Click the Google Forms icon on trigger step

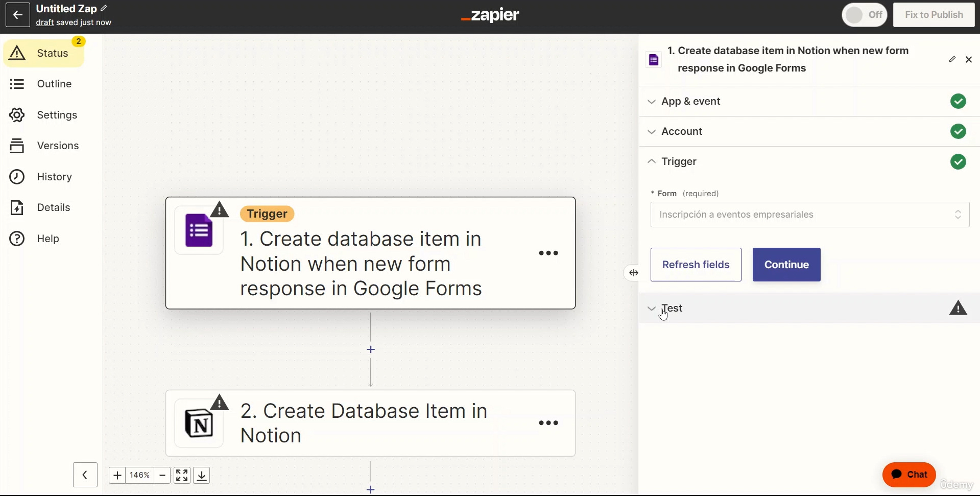pyautogui.click(x=199, y=230)
